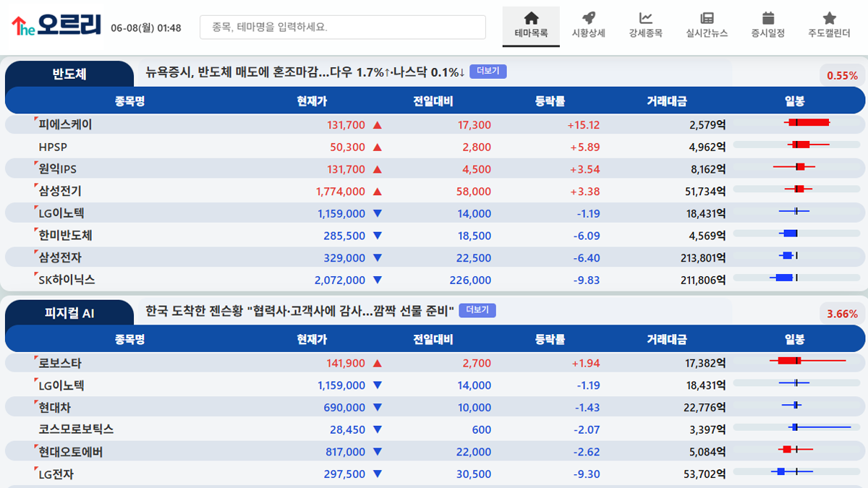Click 등락률 header in the 반도체 table

(550, 101)
